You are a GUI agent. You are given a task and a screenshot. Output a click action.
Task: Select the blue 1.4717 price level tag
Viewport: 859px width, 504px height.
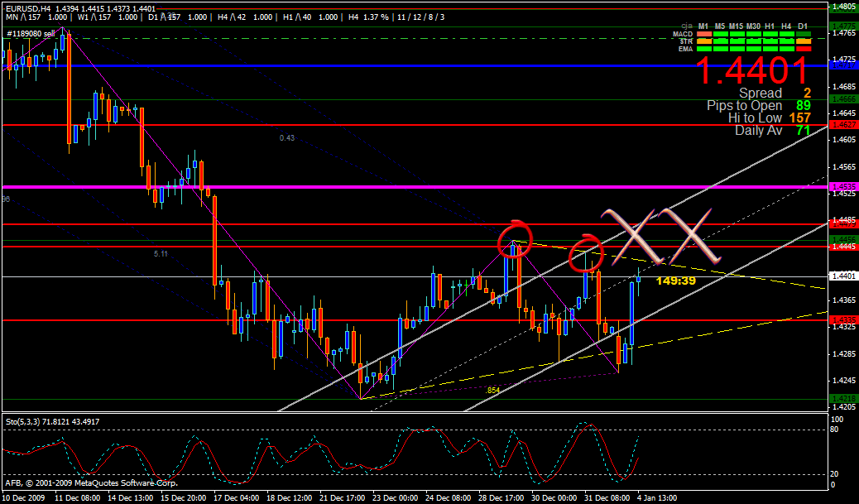point(844,65)
